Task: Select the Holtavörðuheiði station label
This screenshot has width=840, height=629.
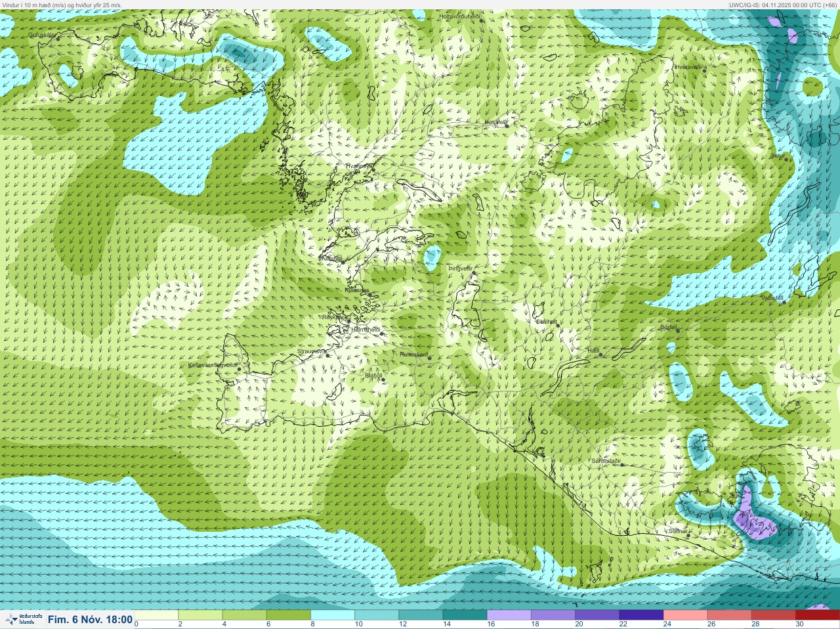Action: pyautogui.click(x=459, y=16)
